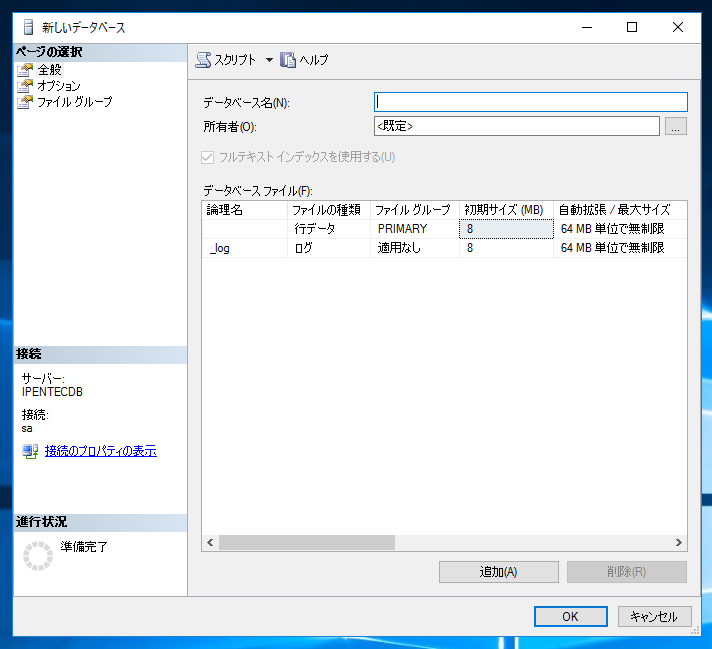Click the 初期サイズ (MB) column header
Image resolution: width=712 pixels, height=649 pixels.
[506, 210]
